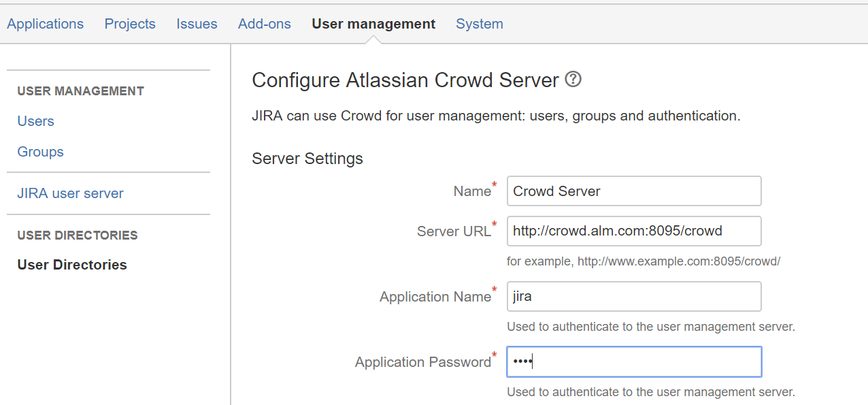This screenshot has width=868, height=405.
Task: Focus the Server URL input field
Action: click(x=634, y=231)
